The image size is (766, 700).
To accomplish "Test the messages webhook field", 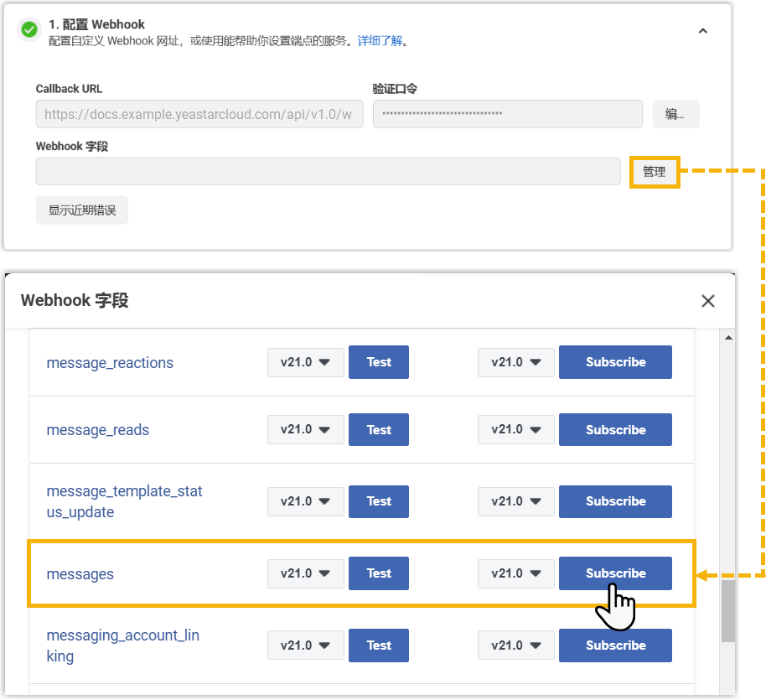I will click(x=379, y=573).
